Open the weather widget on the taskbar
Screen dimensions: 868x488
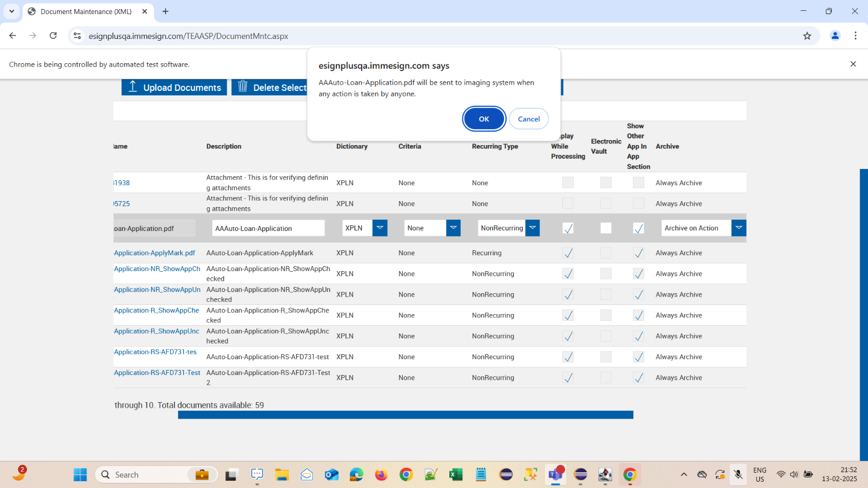(x=19, y=473)
